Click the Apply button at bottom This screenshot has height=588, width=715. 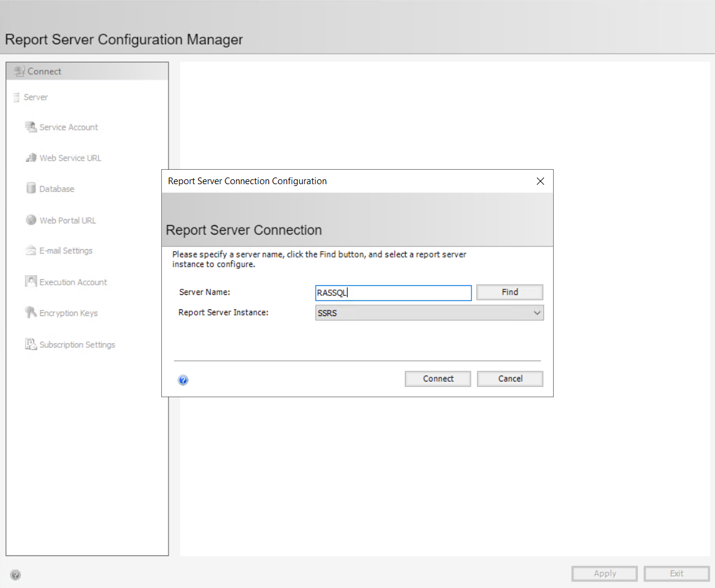tap(604, 574)
